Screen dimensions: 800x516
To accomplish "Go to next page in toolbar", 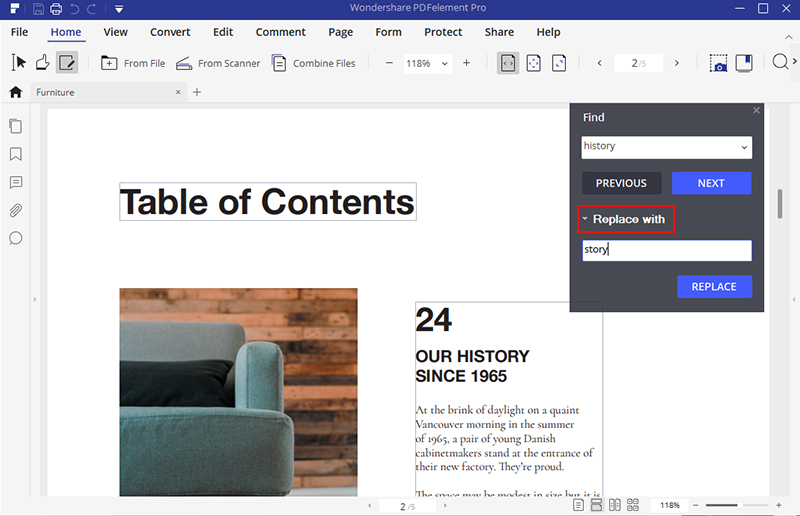I will point(677,63).
